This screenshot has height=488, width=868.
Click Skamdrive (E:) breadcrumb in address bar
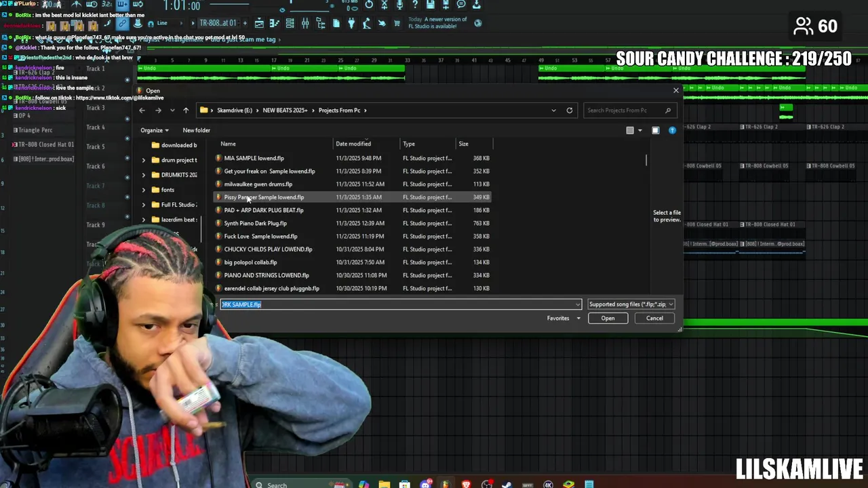pyautogui.click(x=235, y=110)
